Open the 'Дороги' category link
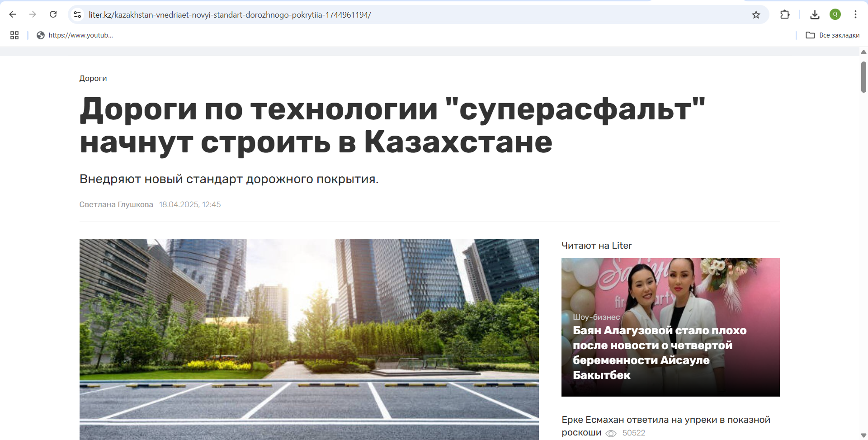 coord(93,78)
